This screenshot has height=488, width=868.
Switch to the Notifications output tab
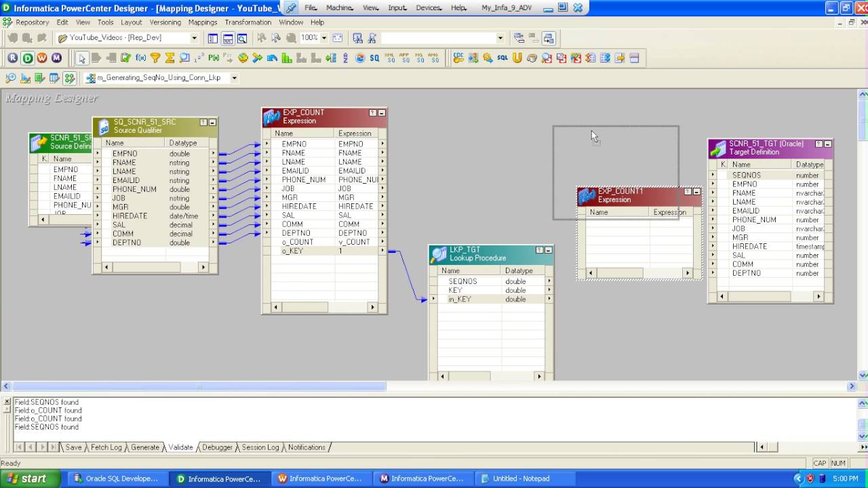307,447
